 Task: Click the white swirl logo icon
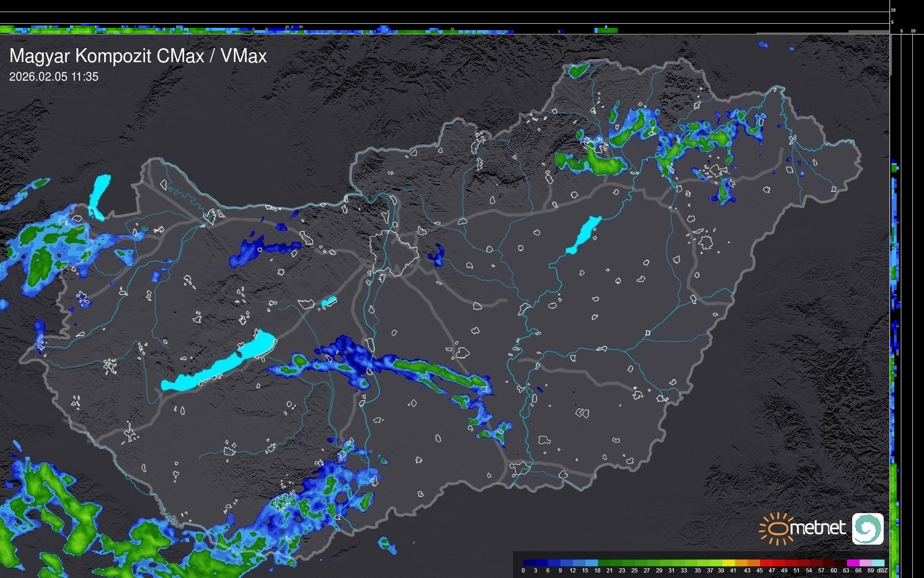867,528
